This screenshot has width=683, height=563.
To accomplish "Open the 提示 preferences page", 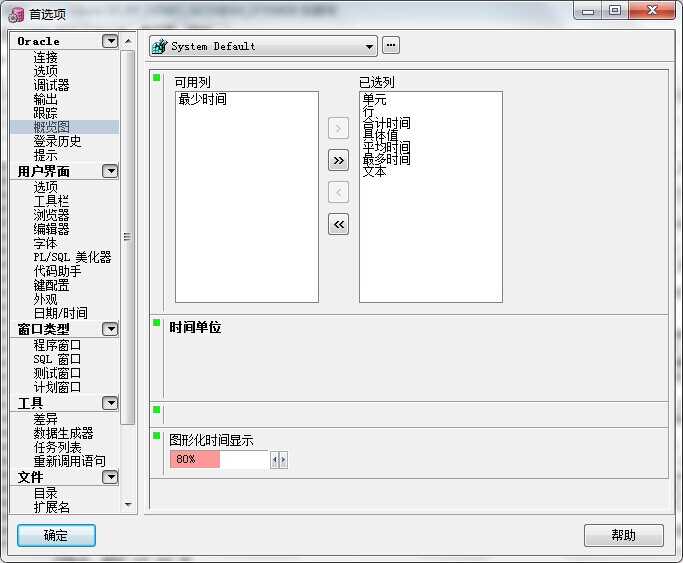I will pos(46,155).
